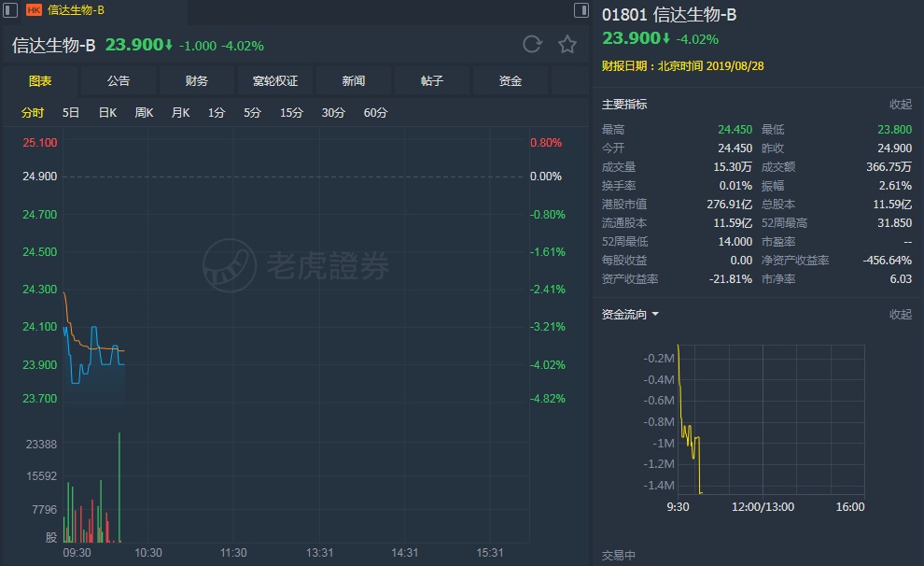Select the 5日 five-day chart period
The height and width of the screenshot is (566, 924).
click(x=71, y=113)
